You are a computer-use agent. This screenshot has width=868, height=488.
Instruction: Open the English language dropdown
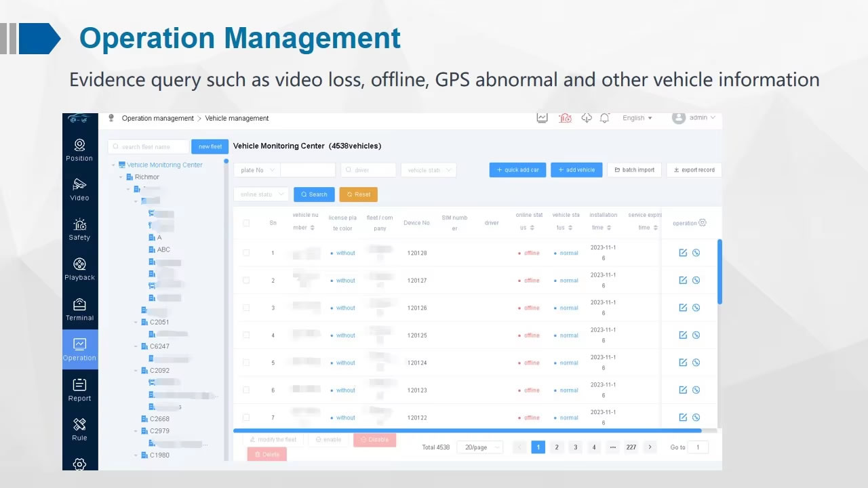[x=637, y=118]
